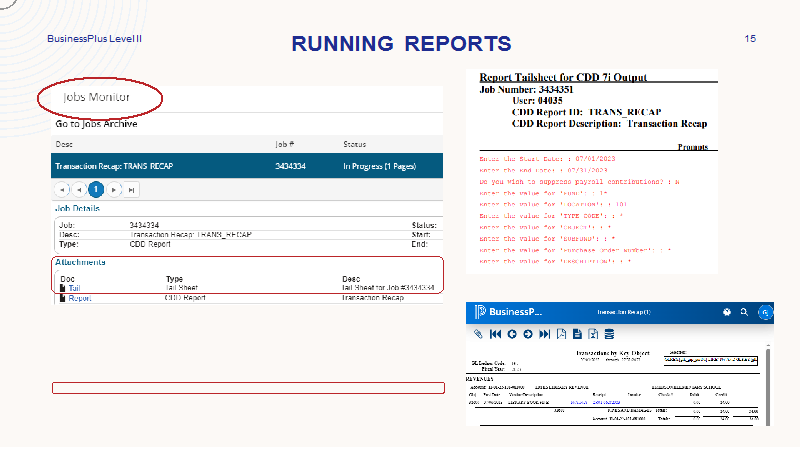Go to previous page in report viewer
Viewport: 800px width, 450px height.
pyautogui.click(x=512, y=334)
